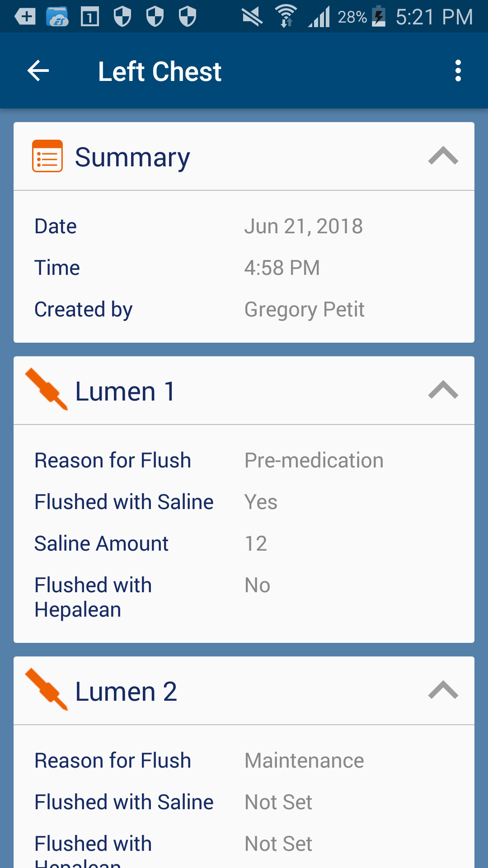Collapse the Lumen 2 section chevron
This screenshot has height=868, width=488.
443,690
